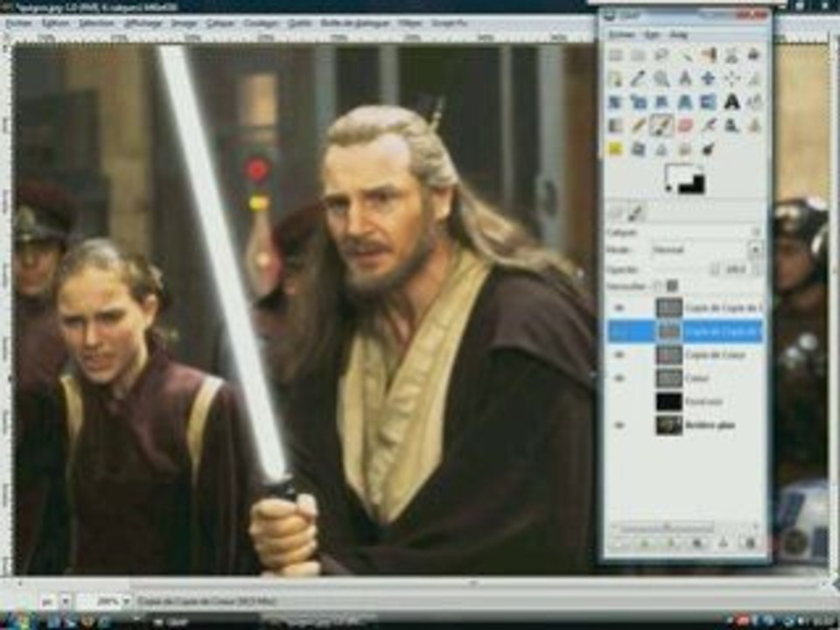This screenshot has height=630, width=840.
Task: Select the Paintbrush tool
Action: point(661,125)
